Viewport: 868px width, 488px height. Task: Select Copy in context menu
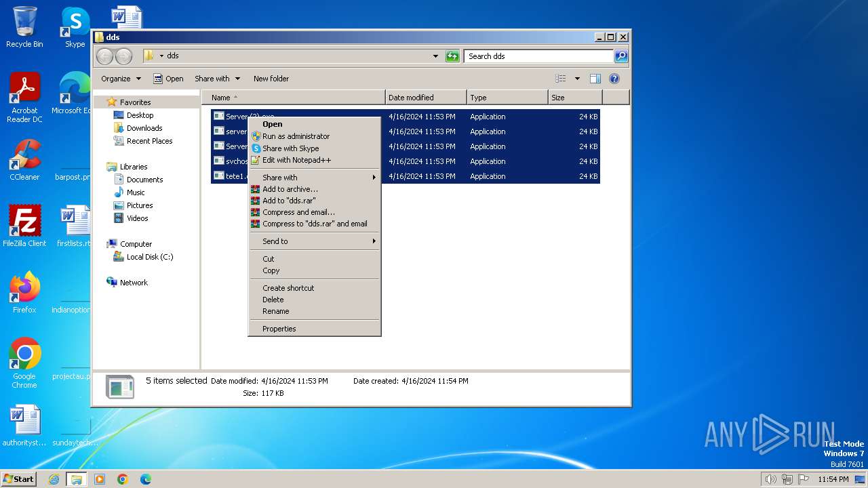click(x=315, y=270)
